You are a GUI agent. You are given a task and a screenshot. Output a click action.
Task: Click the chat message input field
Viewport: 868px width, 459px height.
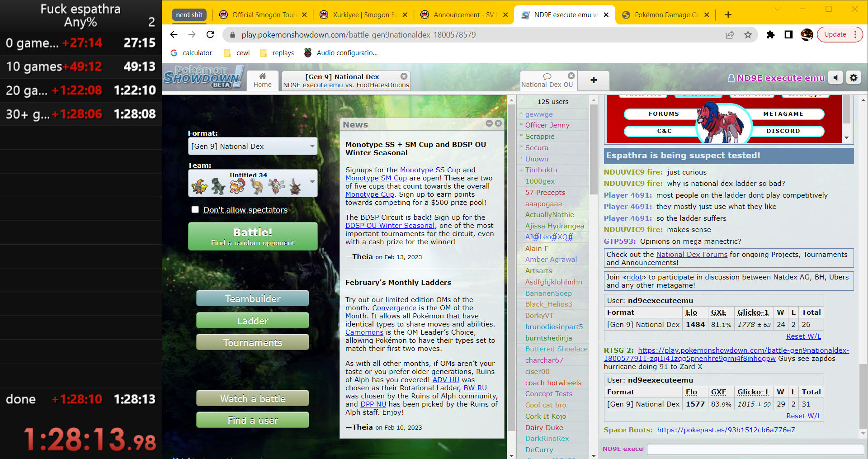755,449
